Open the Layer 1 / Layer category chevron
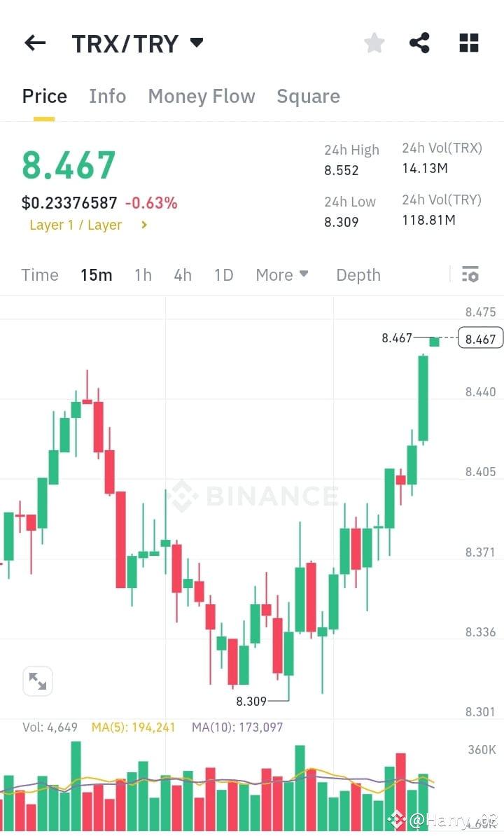The height and width of the screenshot is (836, 504). tap(145, 225)
